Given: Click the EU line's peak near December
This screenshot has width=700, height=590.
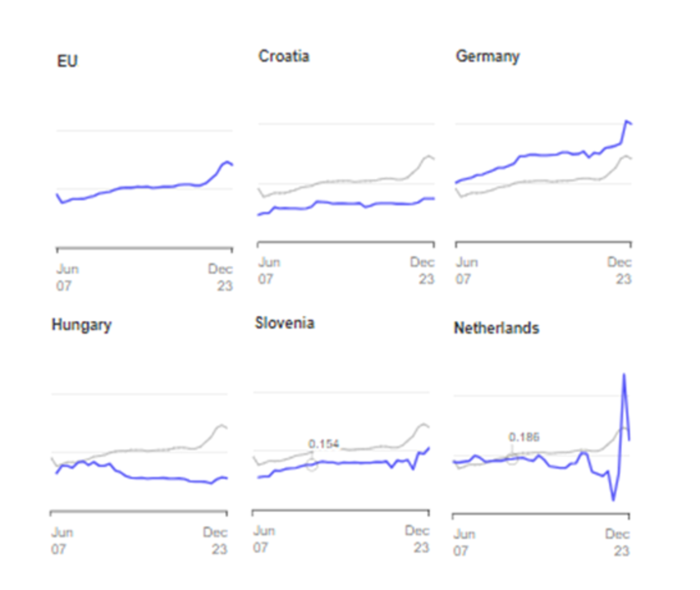Looking at the screenshot, I should coord(228,162).
